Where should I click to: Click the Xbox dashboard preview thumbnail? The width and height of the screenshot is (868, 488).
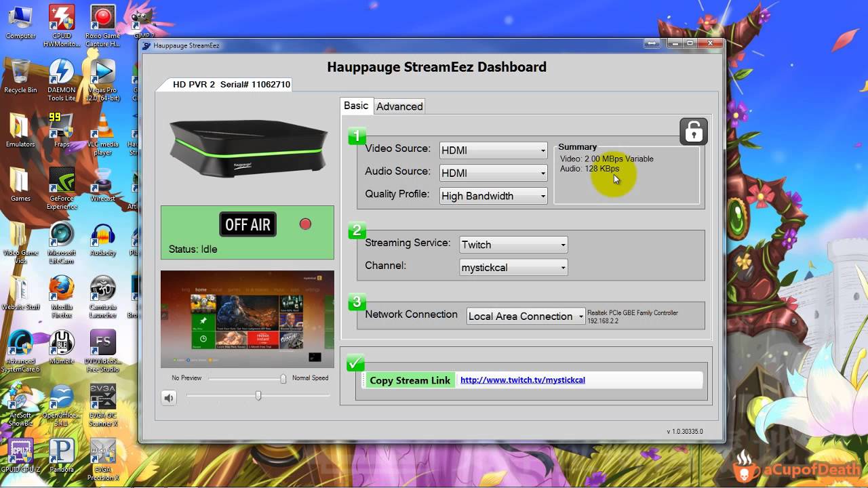coord(247,319)
